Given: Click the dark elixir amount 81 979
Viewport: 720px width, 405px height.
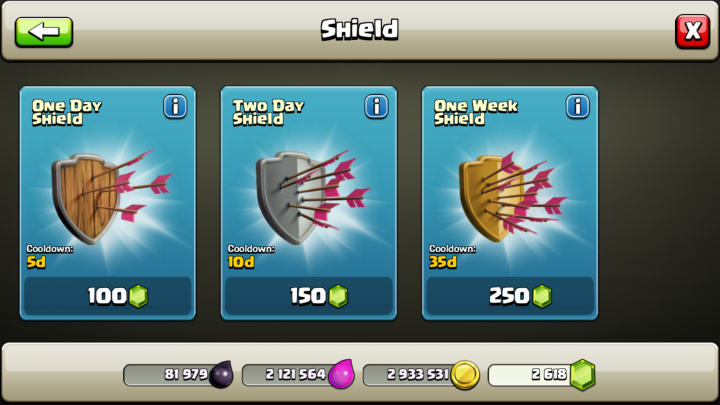Looking at the screenshot, I should (186, 374).
